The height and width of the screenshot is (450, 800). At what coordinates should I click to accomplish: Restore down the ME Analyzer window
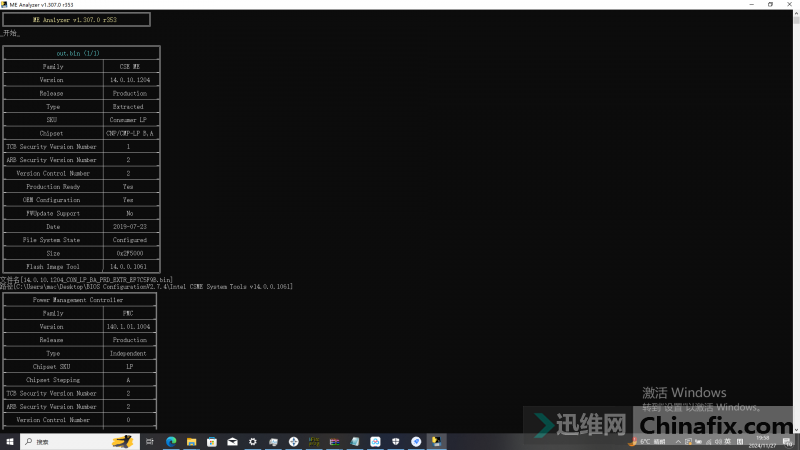click(770, 5)
